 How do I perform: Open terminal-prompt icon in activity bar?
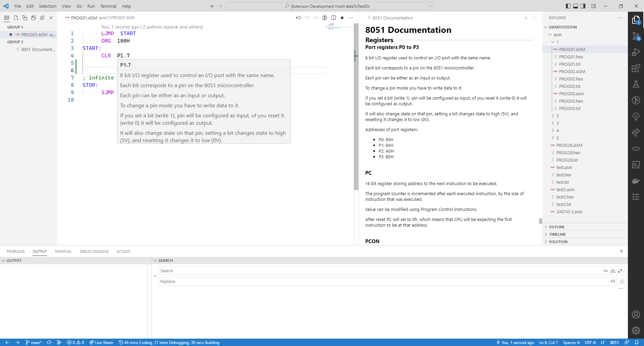click(636, 165)
